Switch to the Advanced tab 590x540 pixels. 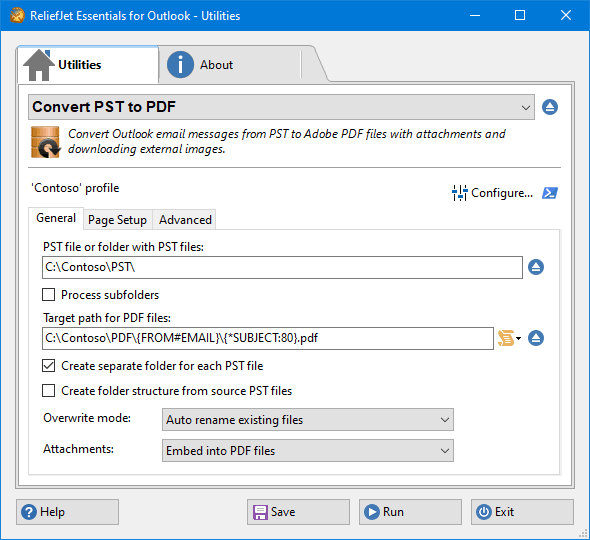[185, 220]
